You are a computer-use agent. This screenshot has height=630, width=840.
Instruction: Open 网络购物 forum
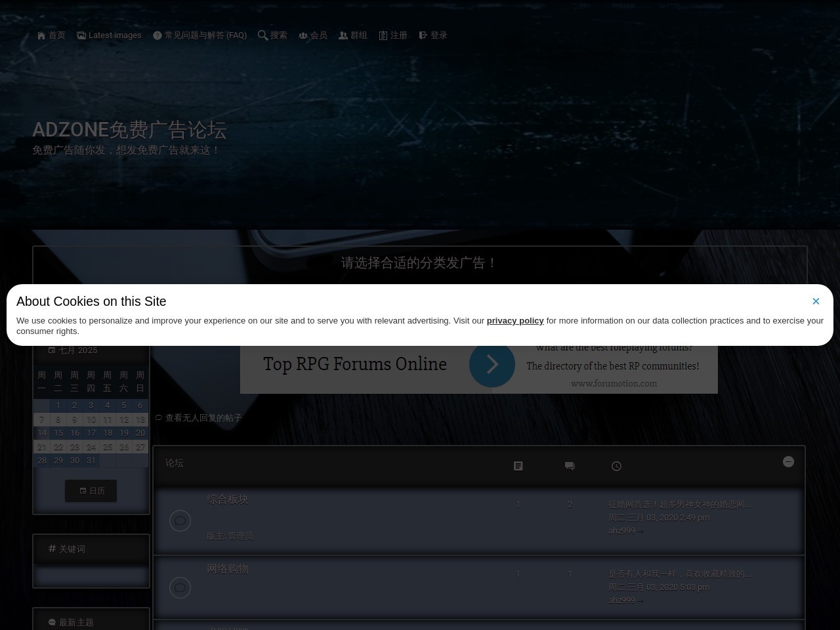(227, 569)
